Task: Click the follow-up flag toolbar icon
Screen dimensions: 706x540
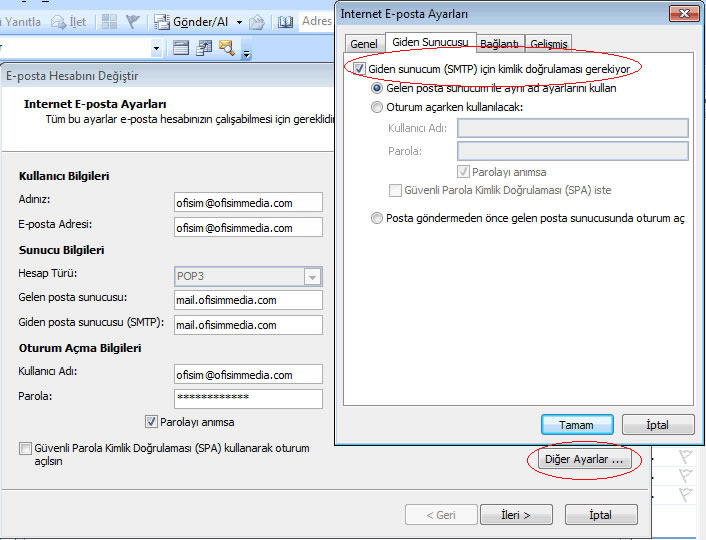Action: 132,22
